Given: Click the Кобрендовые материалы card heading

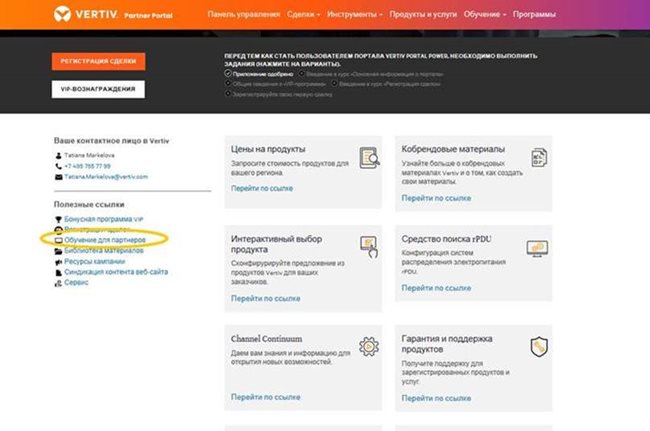Looking at the screenshot, I should coord(453,149).
